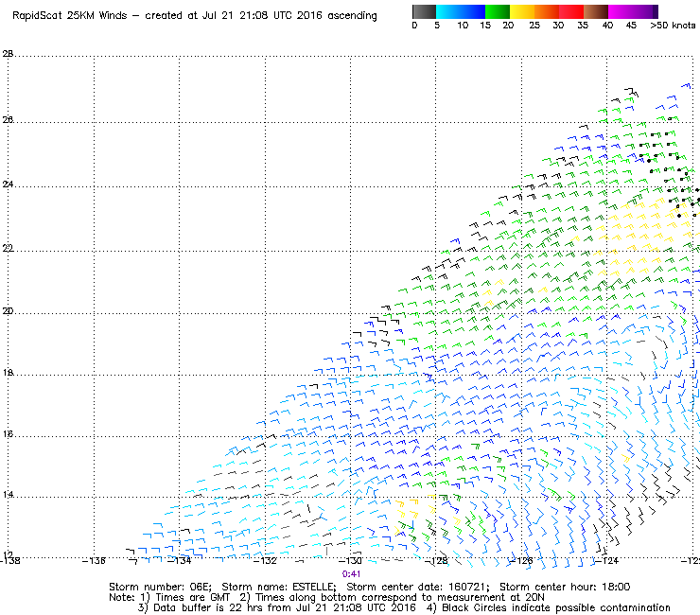Viewport: 700px width, 615px height.
Task: Click the orange 25-30 knots legend color
Action: 547,11
